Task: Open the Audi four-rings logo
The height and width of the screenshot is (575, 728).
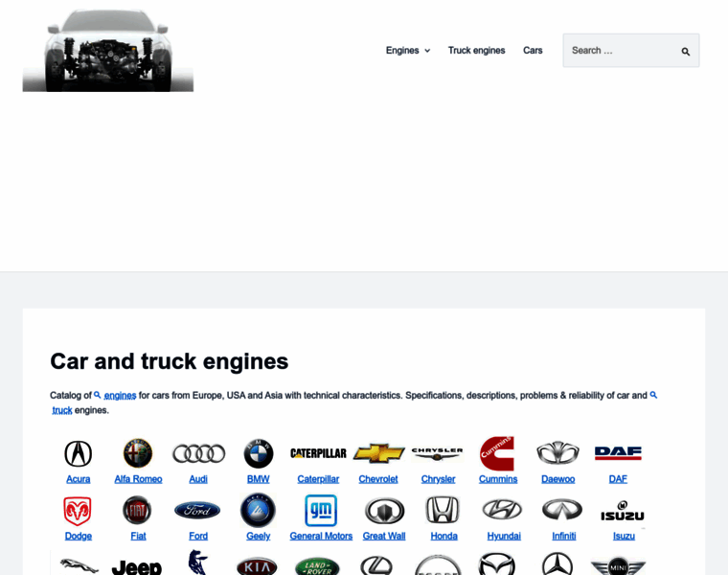Action: (x=198, y=453)
